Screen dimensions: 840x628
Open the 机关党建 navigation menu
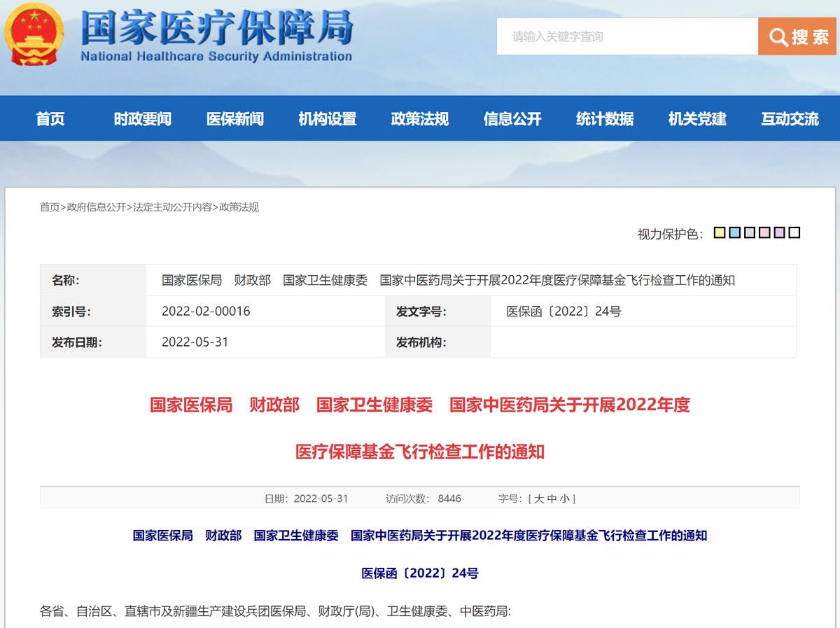point(696,118)
